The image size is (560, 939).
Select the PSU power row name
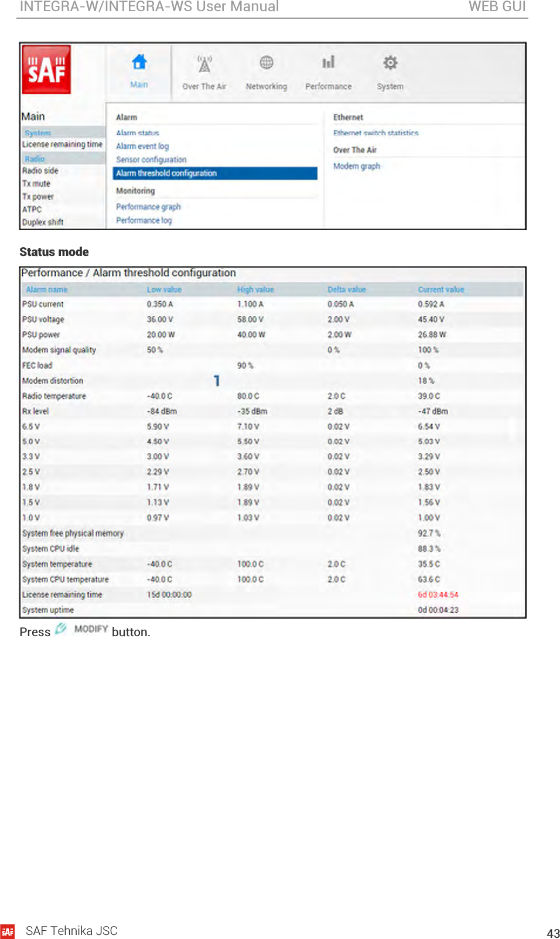coord(41,335)
